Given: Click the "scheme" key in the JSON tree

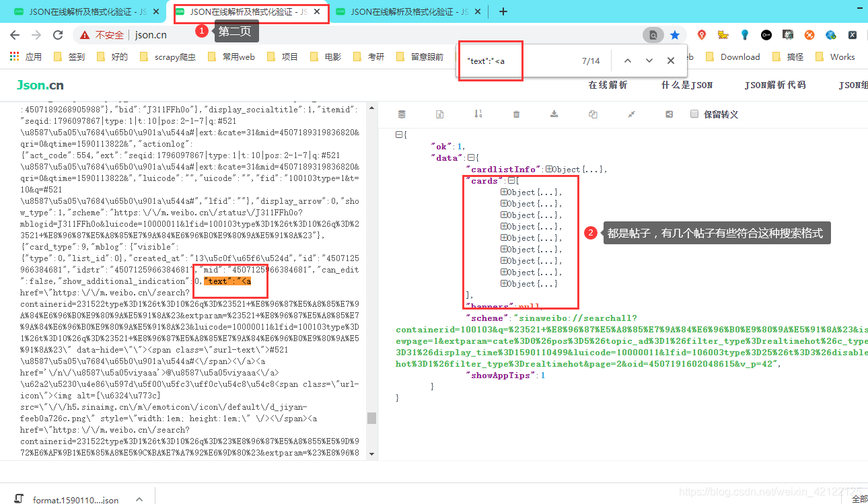Looking at the screenshot, I should point(488,318).
